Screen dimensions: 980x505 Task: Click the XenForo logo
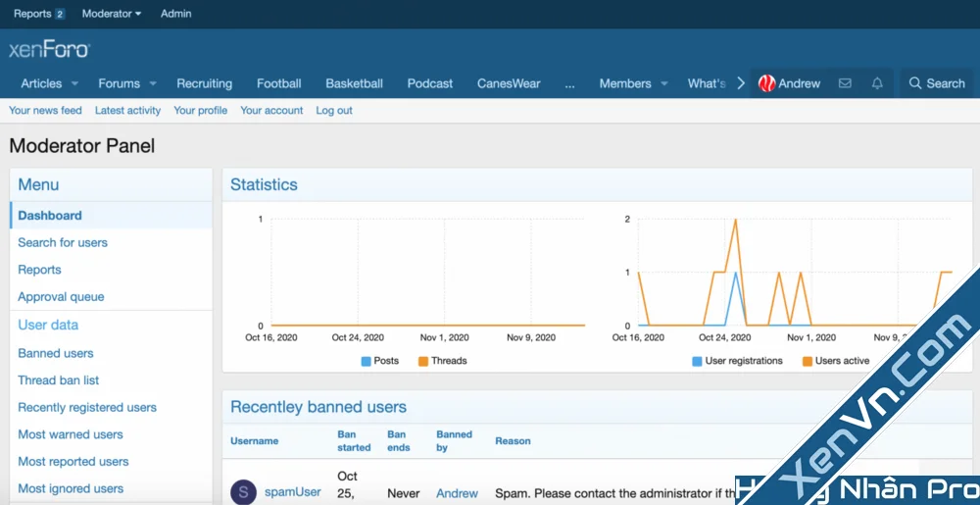[49, 49]
